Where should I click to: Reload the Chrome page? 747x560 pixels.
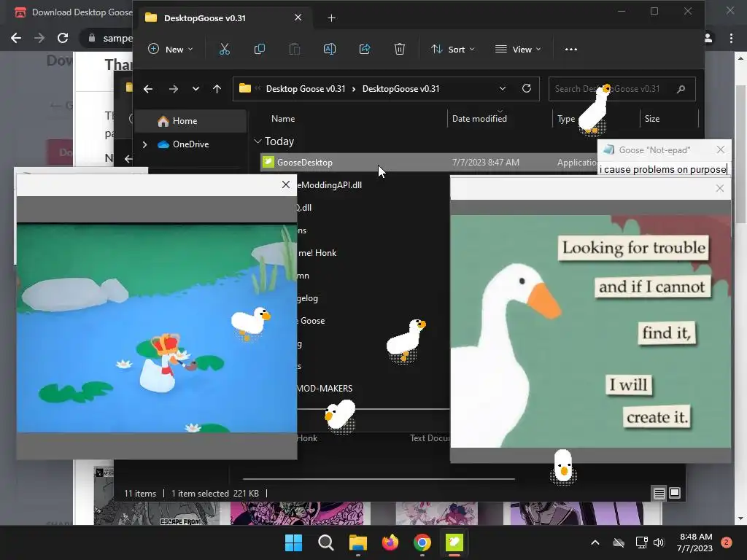(x=63, y=38)
